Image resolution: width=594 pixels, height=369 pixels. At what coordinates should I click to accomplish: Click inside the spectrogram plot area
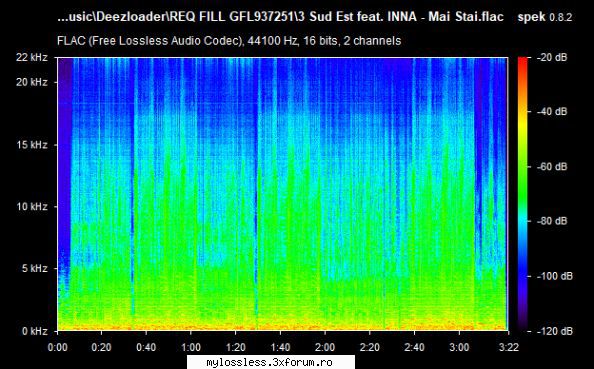pyautogui.click(x=283, y=194)
